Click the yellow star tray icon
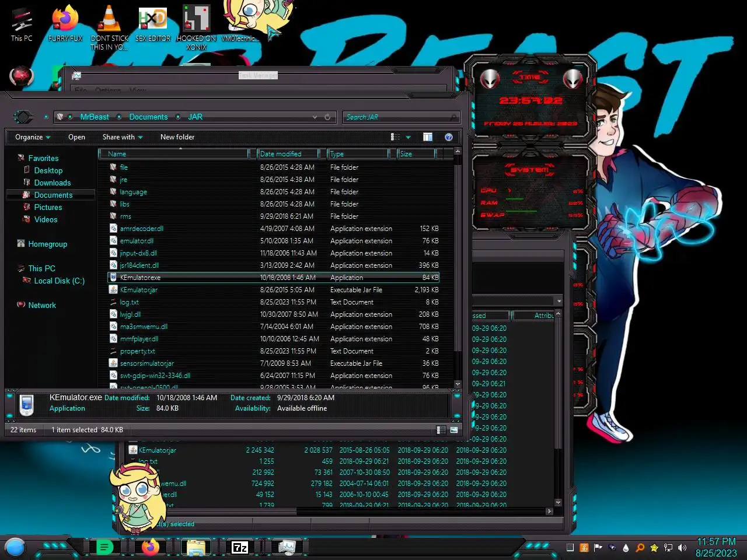This screenshot has height=560, width=747. click(x=654, y=548)
